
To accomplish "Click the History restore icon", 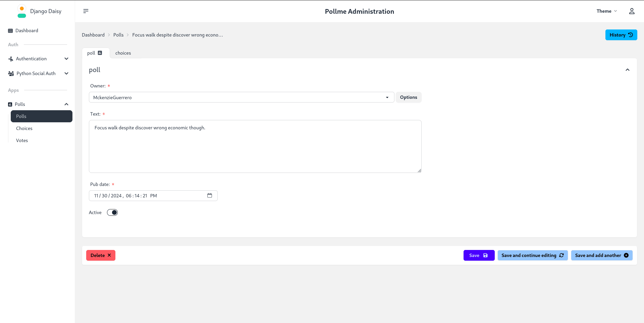I will click(x=631, y=35).
